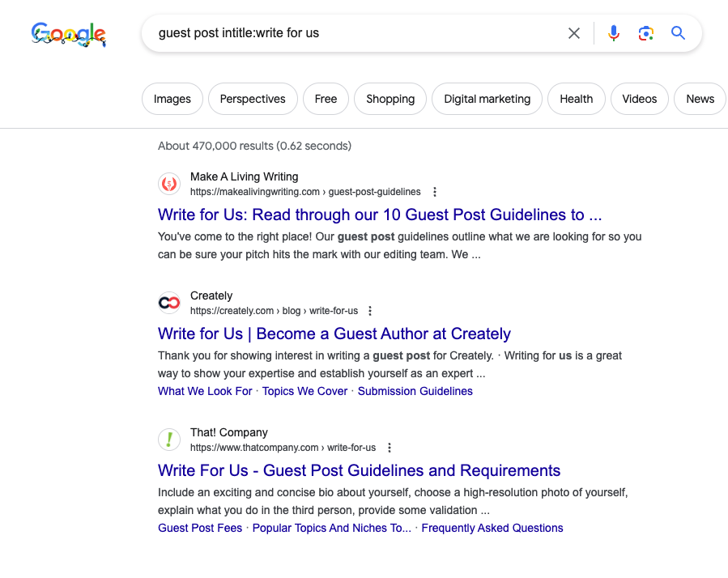Open the Guest Post Fees sitelink

point(200,528)
